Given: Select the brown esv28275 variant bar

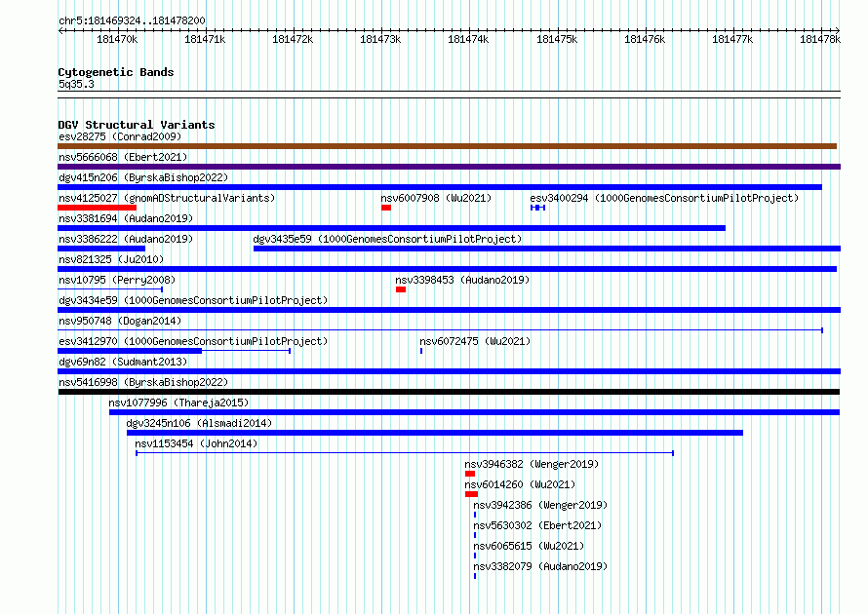Looking at the screenshot, I should click(x=448, y=146).
